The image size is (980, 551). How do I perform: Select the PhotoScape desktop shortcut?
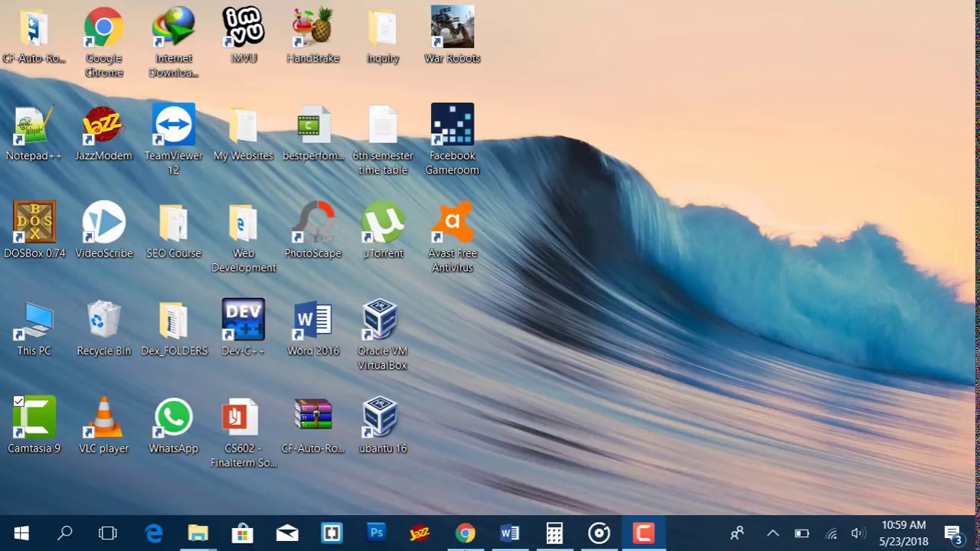click(x=313, y=230)
